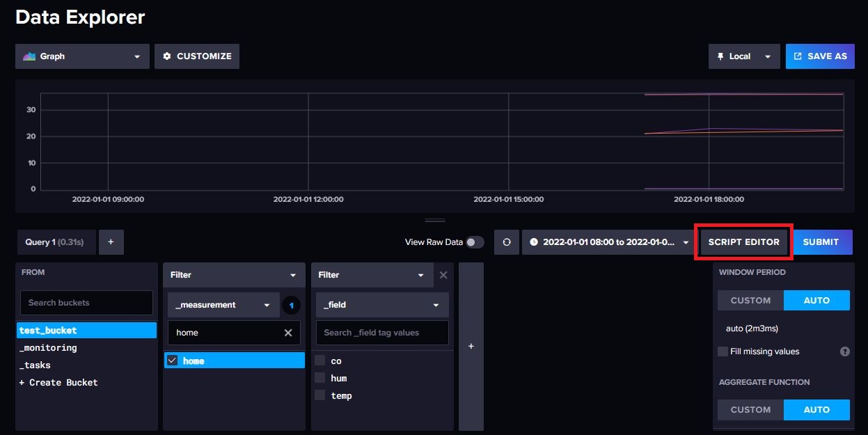Uncheck the home measurement checkbox
Viewport: 868px width, 435px height.
tap(173, 360)
